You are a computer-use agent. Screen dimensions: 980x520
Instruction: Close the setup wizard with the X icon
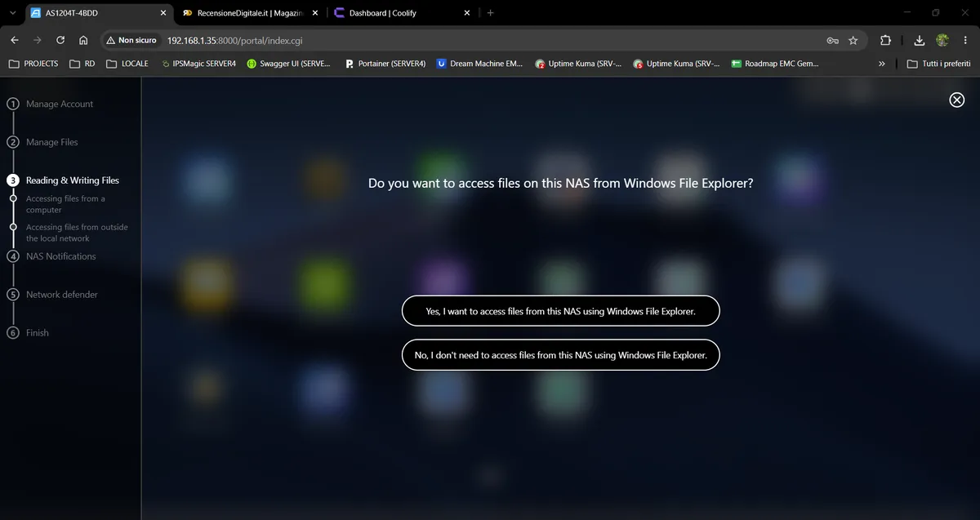[x=956, y=100]
